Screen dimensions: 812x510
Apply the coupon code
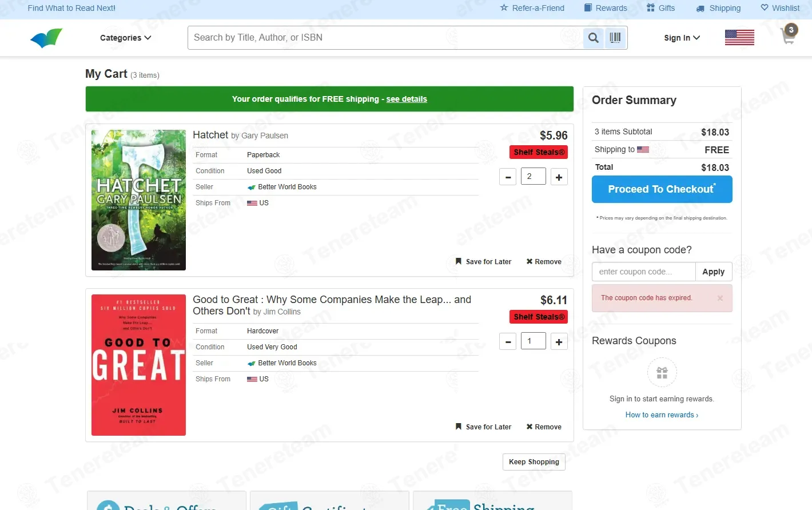[714, 272]
